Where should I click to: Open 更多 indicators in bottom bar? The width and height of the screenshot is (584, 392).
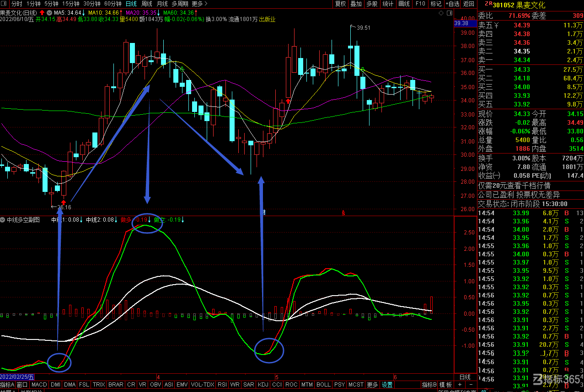[373, 385]
